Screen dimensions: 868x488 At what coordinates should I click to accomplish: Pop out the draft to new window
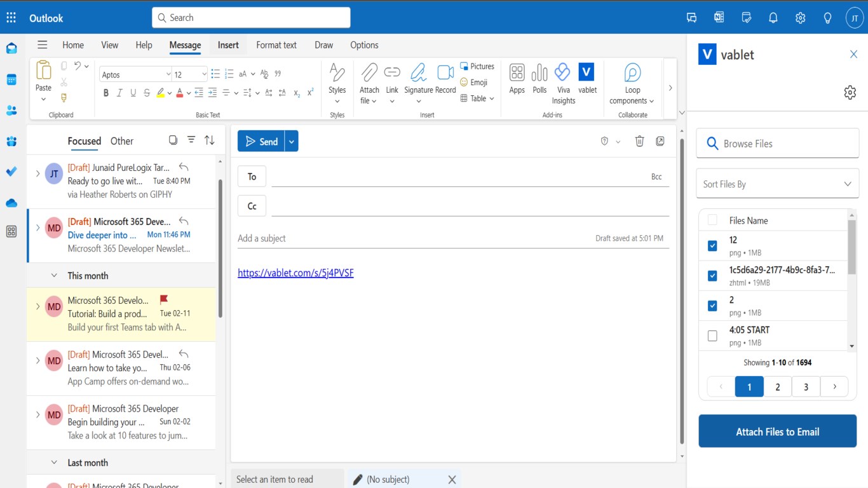(x=660, y=141)
